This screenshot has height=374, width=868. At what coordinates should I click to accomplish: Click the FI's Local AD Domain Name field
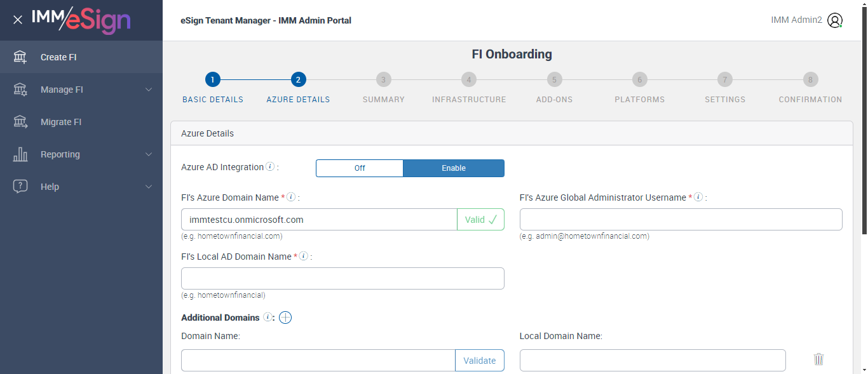coord(342,279)
